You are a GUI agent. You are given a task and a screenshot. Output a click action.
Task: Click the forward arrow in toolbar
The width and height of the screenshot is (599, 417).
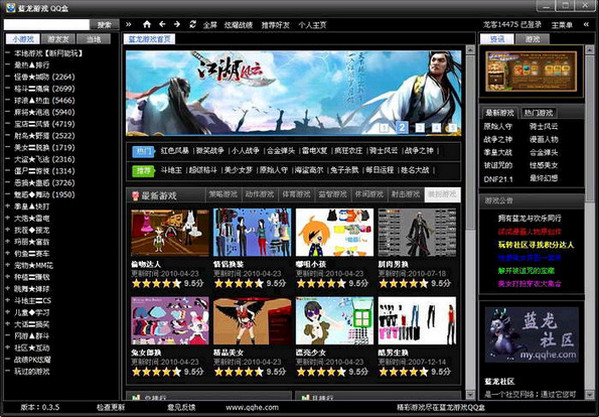[x=176, y=24]
